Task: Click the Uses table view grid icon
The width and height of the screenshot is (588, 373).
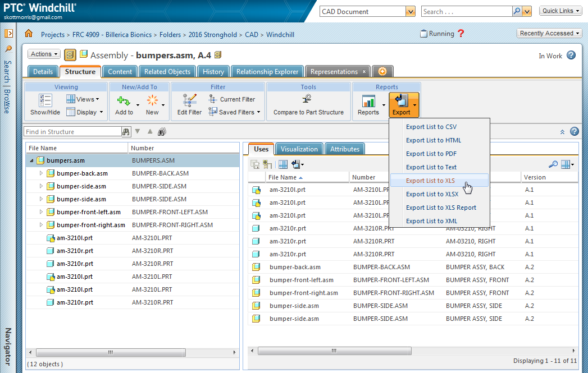Action: coord(283,164)
